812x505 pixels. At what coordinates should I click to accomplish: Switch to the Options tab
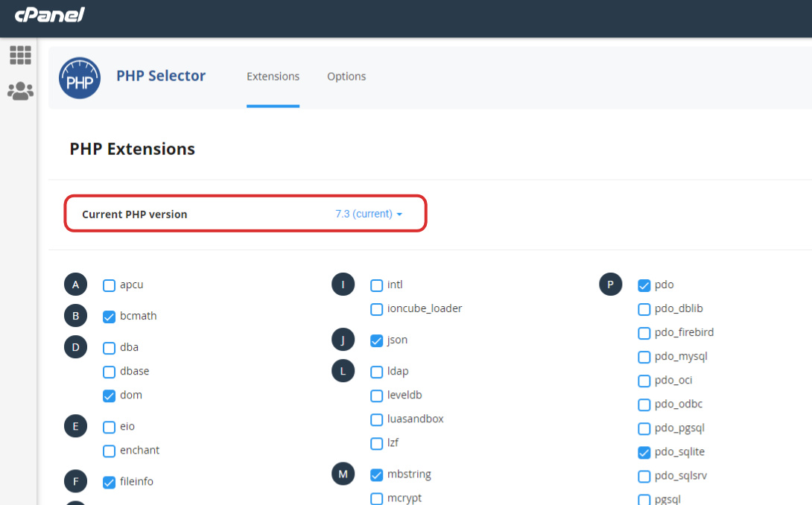(346, 76)
